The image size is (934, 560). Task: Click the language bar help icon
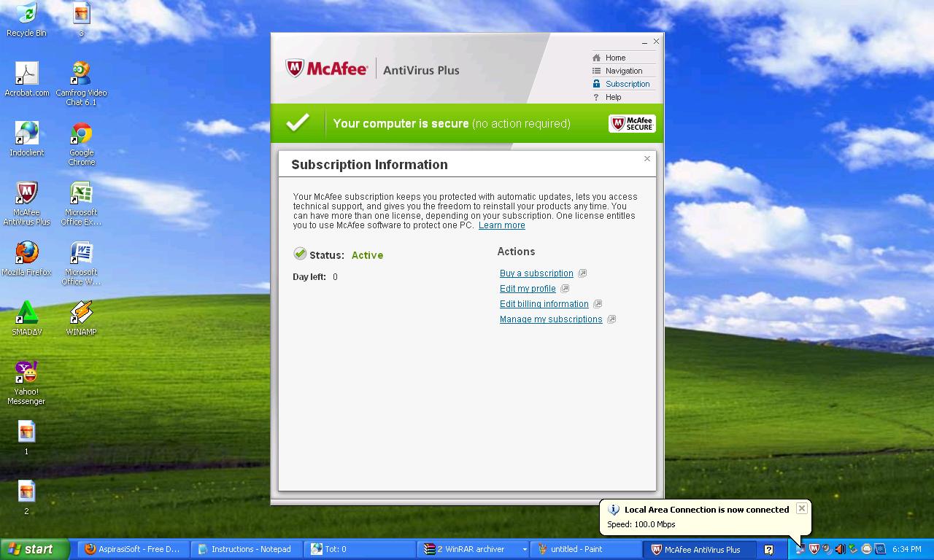pyautogui.click(x=768, y=550)
